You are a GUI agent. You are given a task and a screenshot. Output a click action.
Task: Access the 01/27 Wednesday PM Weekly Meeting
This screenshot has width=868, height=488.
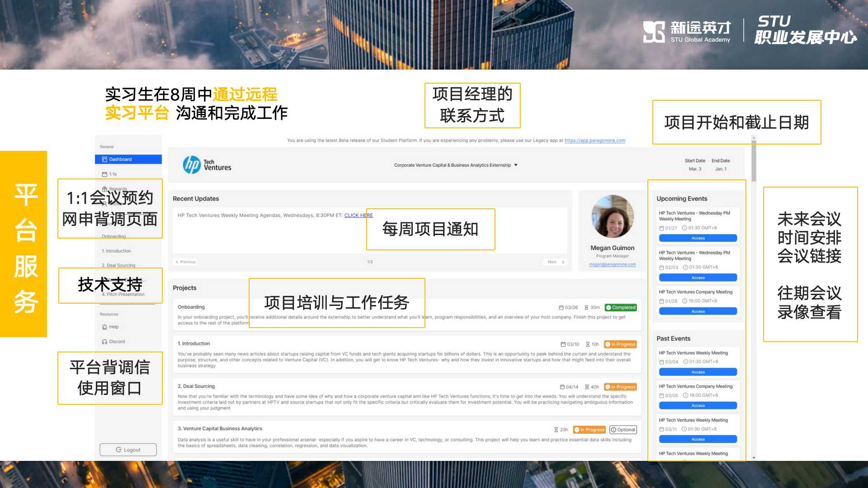coord(698,238)
